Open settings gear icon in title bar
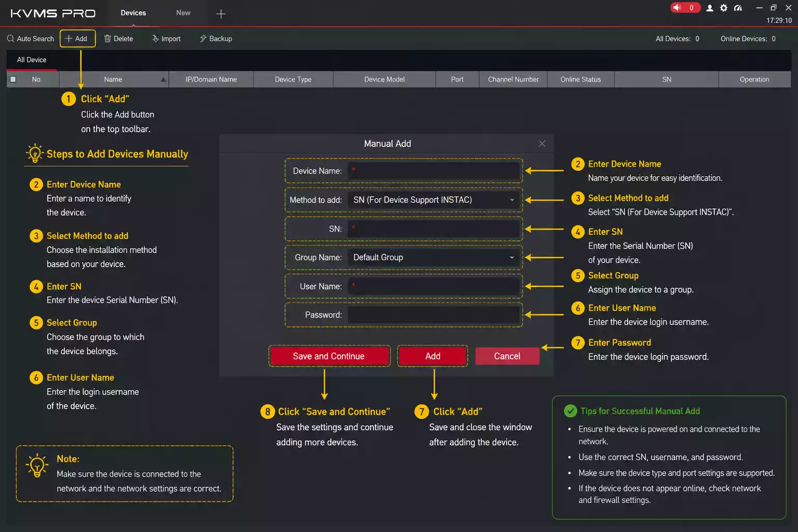Viewport: 798px width, 532px height. (724, 8)
